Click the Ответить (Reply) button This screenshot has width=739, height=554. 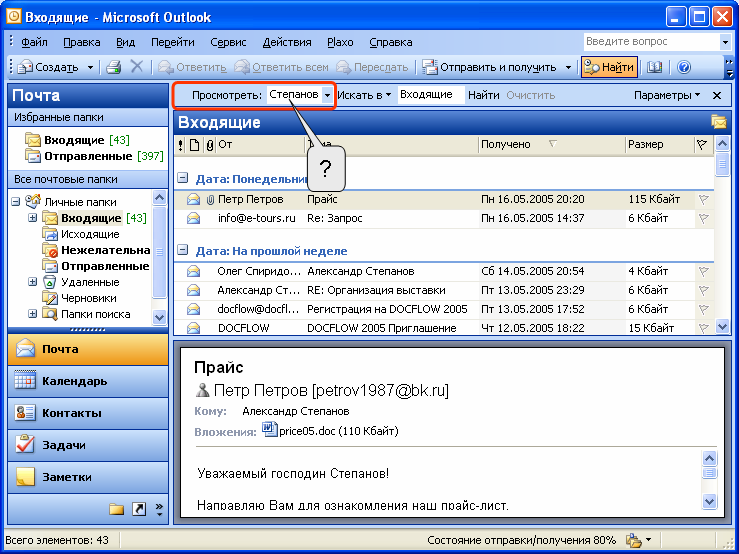(192, 67)
